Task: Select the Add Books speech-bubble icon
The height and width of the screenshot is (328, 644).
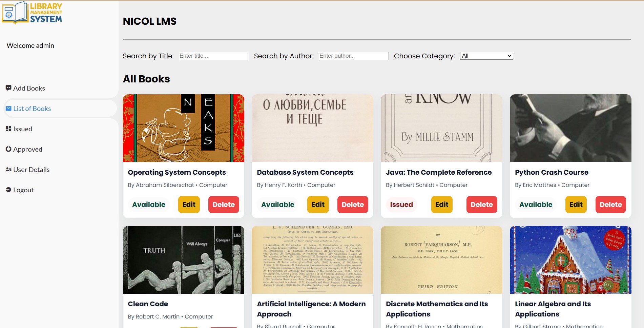Action: (x=8, y=88)
